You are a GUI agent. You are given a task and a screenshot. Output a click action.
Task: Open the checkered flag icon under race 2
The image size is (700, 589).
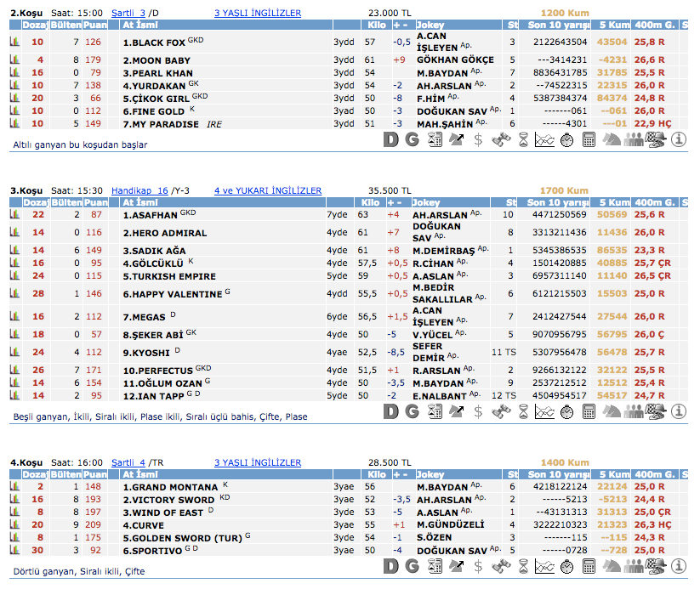coord(656,140)
